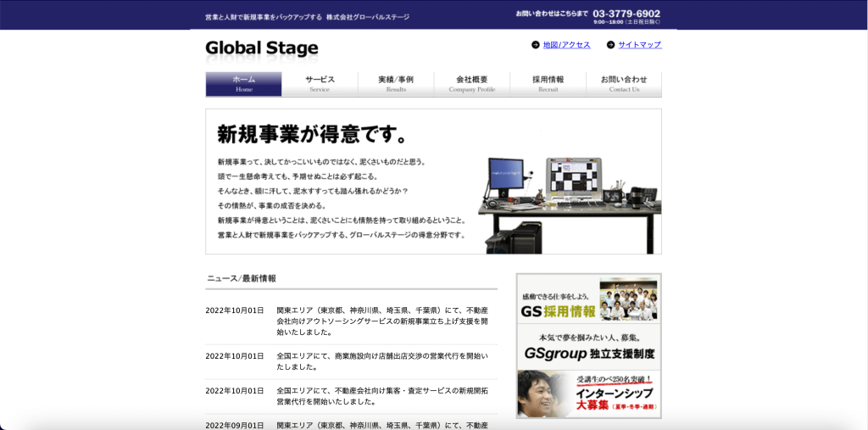Click the 新規事業が得意です headline
Screen dimensions: 868x430
[x=314, y=134]
